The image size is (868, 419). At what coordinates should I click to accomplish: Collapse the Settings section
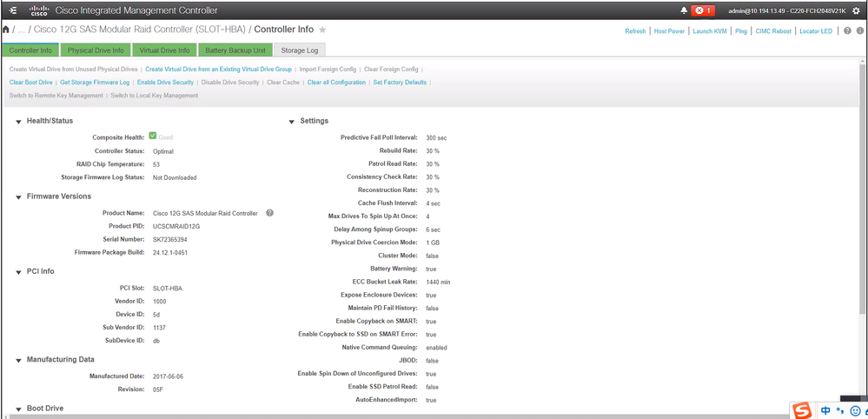292,121
